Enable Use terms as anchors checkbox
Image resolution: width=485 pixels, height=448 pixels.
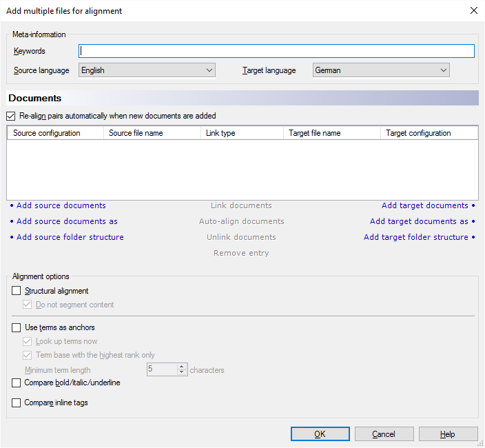coord(17,327)
